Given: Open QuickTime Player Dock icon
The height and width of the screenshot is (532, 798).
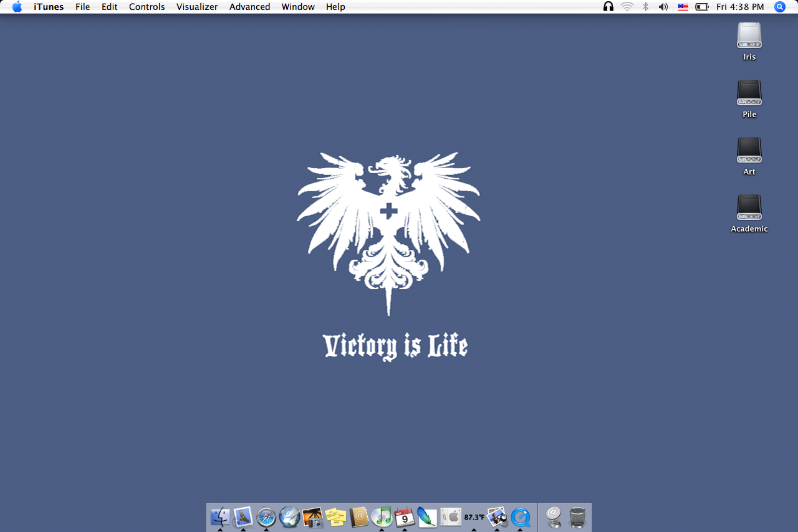Looking at the screenshot, I should point(520,517).
